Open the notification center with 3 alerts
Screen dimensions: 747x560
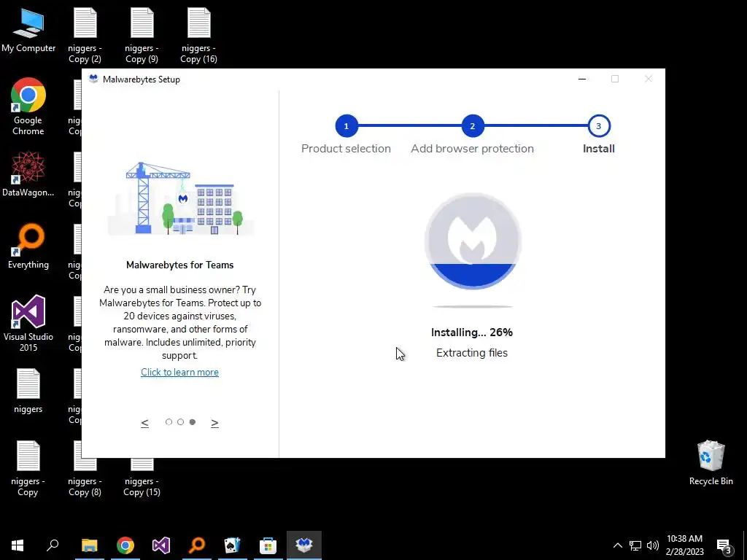pyautogui.click(x=724, y=546)
